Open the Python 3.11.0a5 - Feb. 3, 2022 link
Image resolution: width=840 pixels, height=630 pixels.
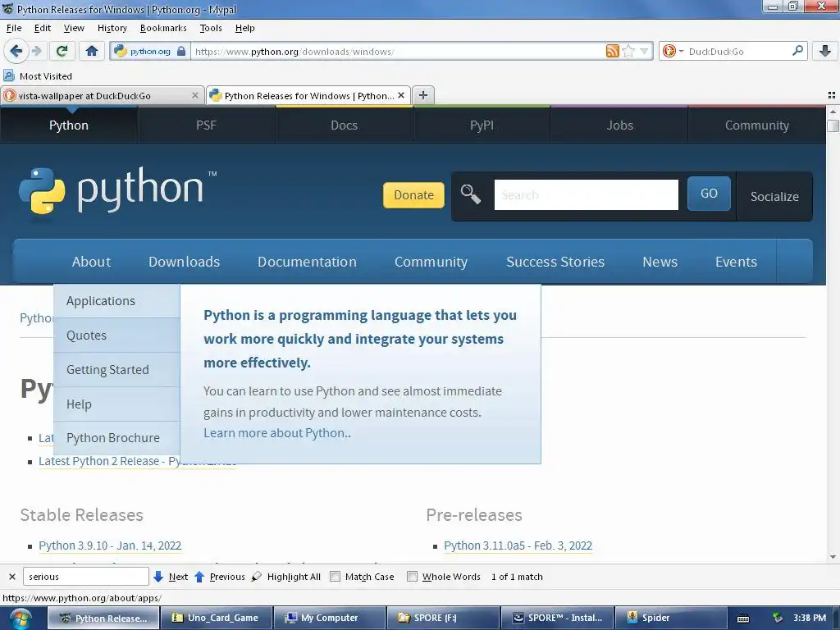[x=518, y=546]
